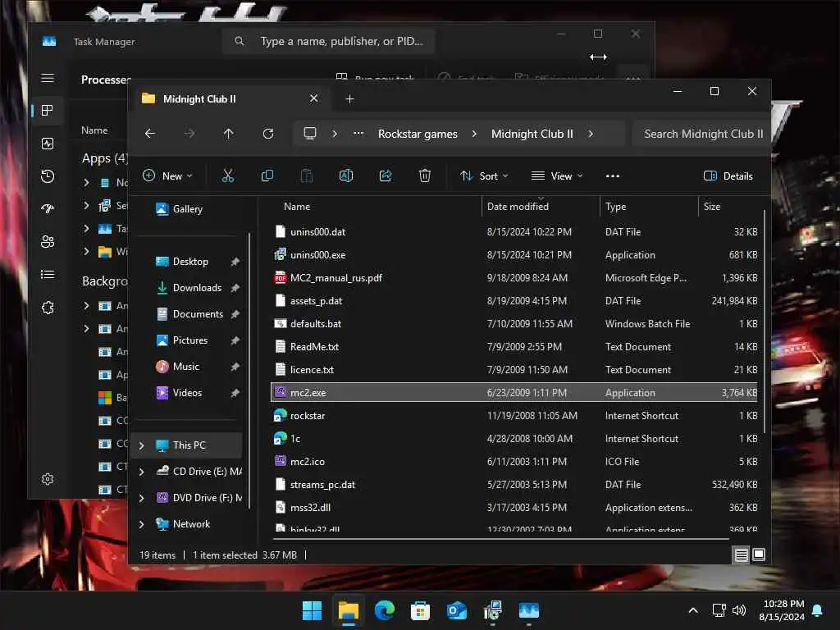Show hidden system tray icons
Screen dimensions: 840x630
pos(692,610)
